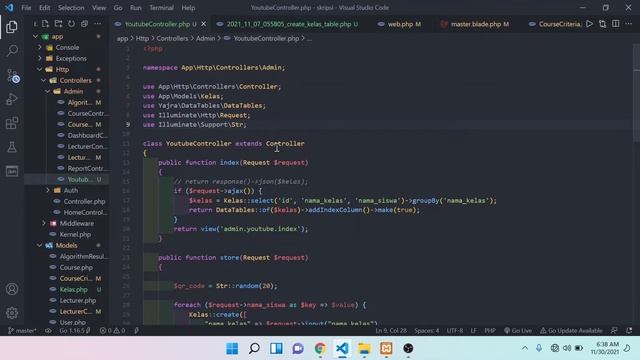Switch to the CourseCriteria tab
The height and width of the screenshot is (360, 640).
[x=554, y=24]
